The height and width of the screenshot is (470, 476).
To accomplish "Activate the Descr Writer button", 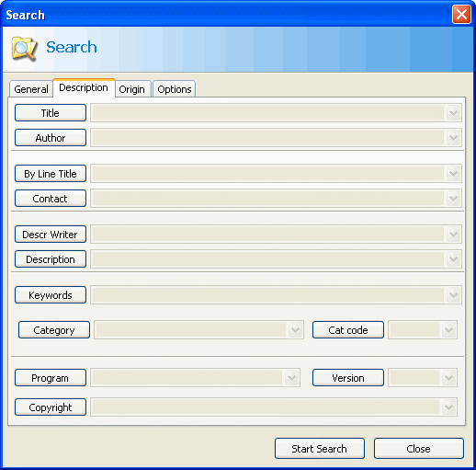I will click(x=51, y=235).
